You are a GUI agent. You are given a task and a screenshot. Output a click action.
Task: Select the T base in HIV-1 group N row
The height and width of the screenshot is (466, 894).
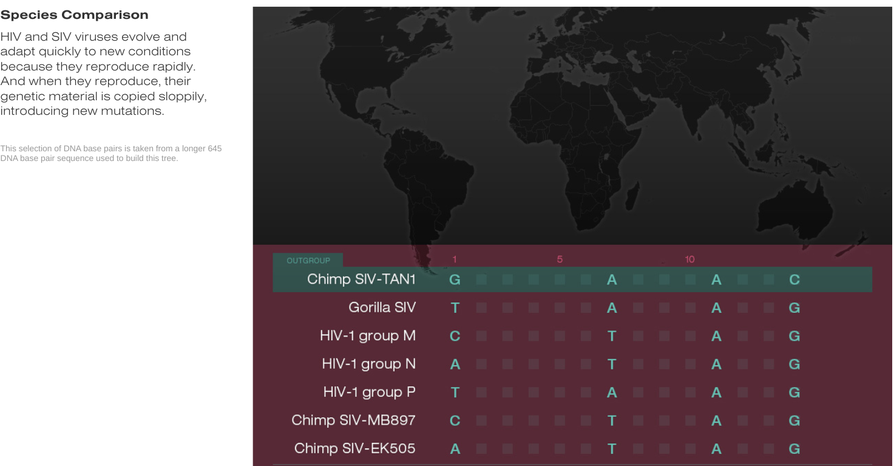coord(612,364)
